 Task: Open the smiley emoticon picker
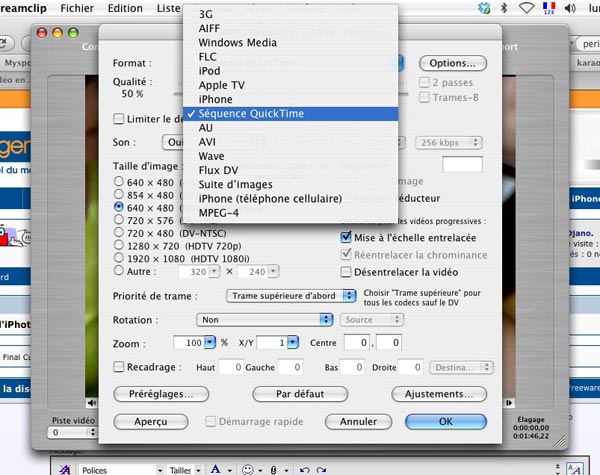click(248, 470)
